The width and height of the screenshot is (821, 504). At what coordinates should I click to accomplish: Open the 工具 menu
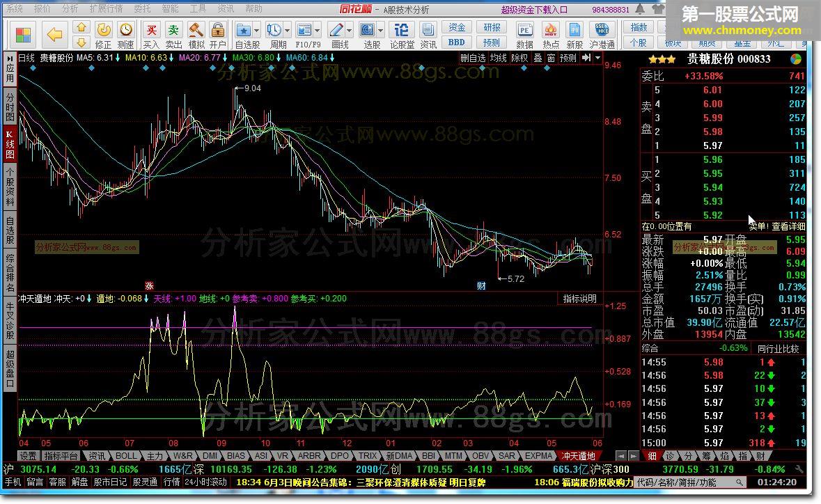pyautogui.click(x=198, y=8)
